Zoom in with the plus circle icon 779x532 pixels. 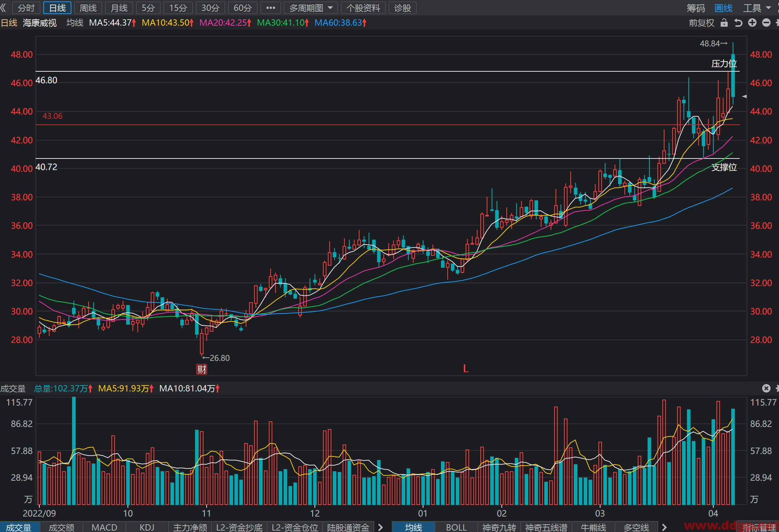tap(752, 23)
